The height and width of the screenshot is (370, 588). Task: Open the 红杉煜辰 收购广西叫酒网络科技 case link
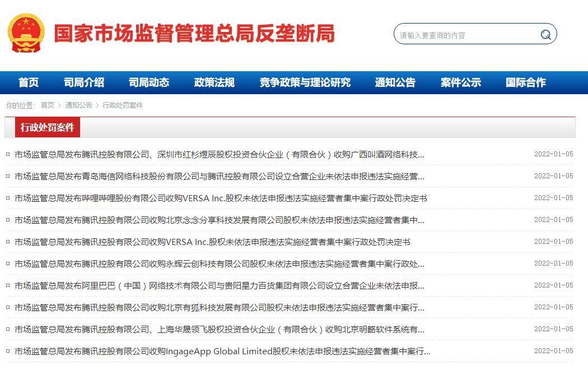(220, 154)
